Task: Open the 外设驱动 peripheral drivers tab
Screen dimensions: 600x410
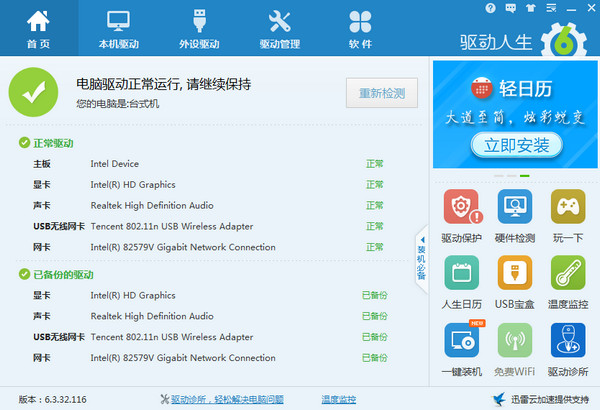Action: 199,29
